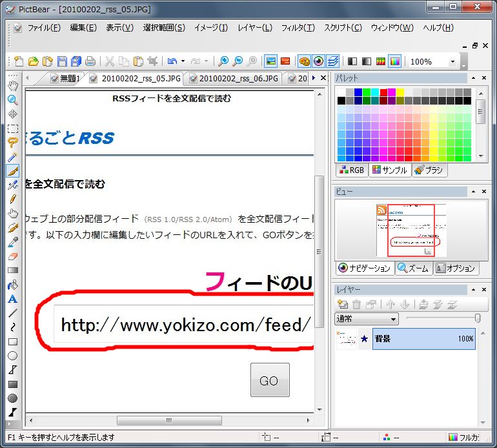
Task: Open the レイヤー(L) menu
Action: (x=255, y=28)
